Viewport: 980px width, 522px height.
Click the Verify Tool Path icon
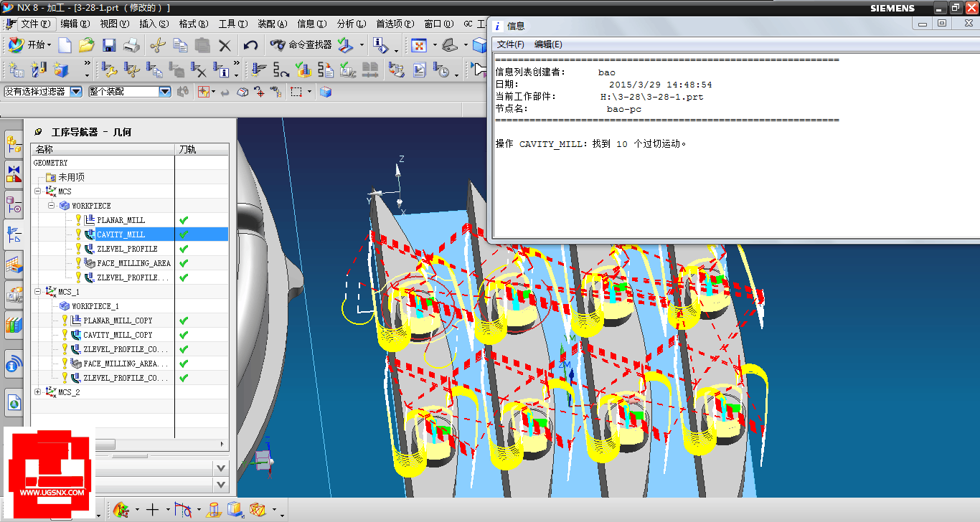(303, 70)
